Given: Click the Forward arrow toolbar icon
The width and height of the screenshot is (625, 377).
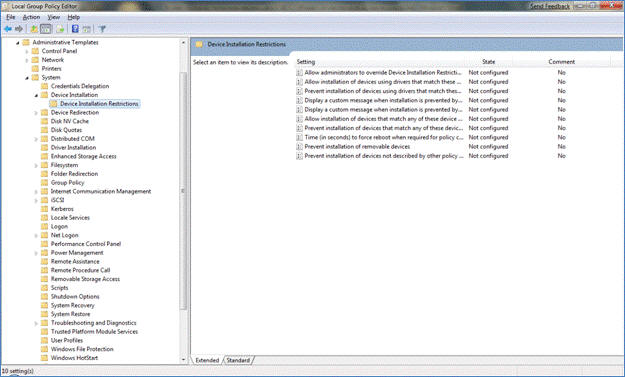Looking at the screenshot, I should pyautogui.click(x=19, y=29).
